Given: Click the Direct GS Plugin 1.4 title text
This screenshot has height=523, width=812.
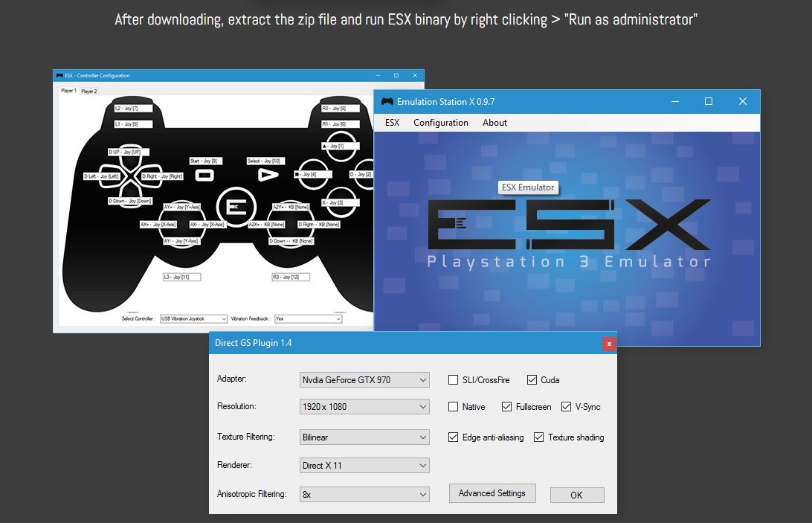Looking at the screenshot, I should [x=254, y=343].
